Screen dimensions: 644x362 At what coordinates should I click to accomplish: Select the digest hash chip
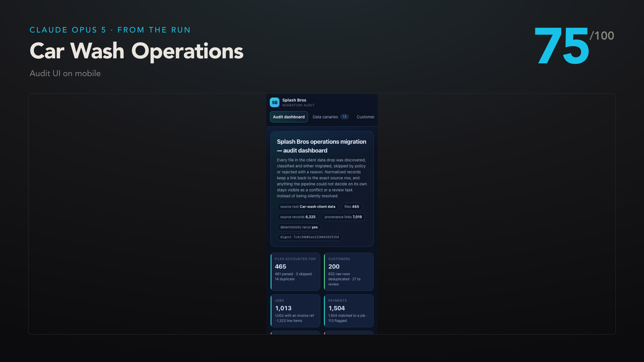coord(309,237)
